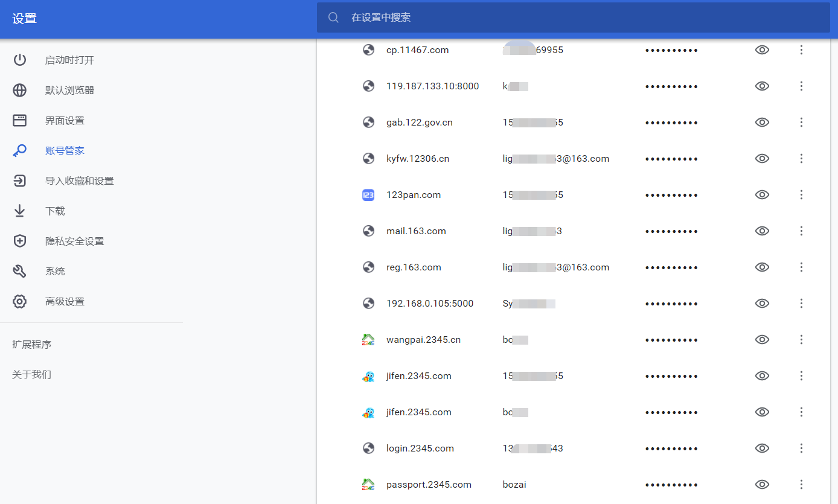The width and height of the screenshot is (838, 504).
Task: Click the power icon beside 启动时打开
Action: click(20, 60)
